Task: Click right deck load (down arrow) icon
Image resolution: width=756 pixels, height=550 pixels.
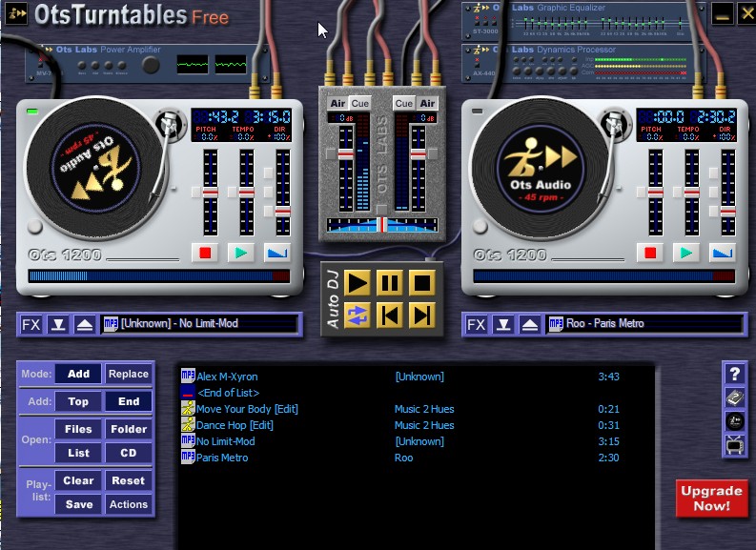Action: [x=503, y=324]
